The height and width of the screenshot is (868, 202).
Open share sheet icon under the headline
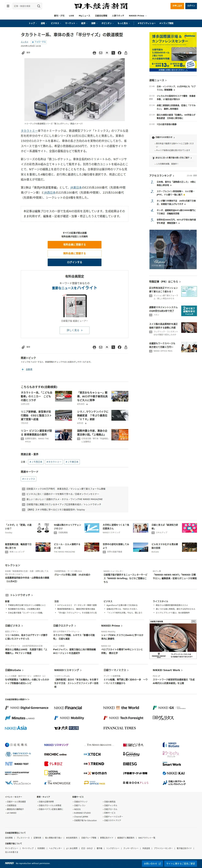click(x=126, y=53)
